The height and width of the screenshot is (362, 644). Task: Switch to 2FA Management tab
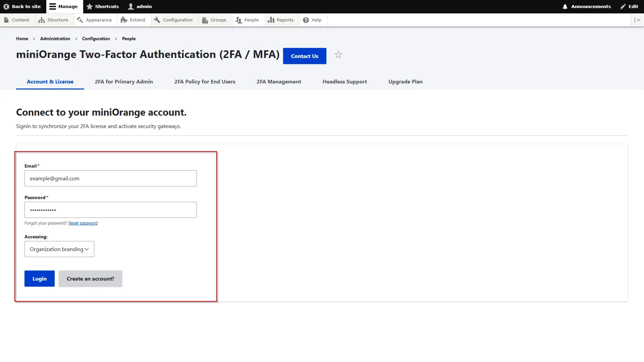coord(279,81)
